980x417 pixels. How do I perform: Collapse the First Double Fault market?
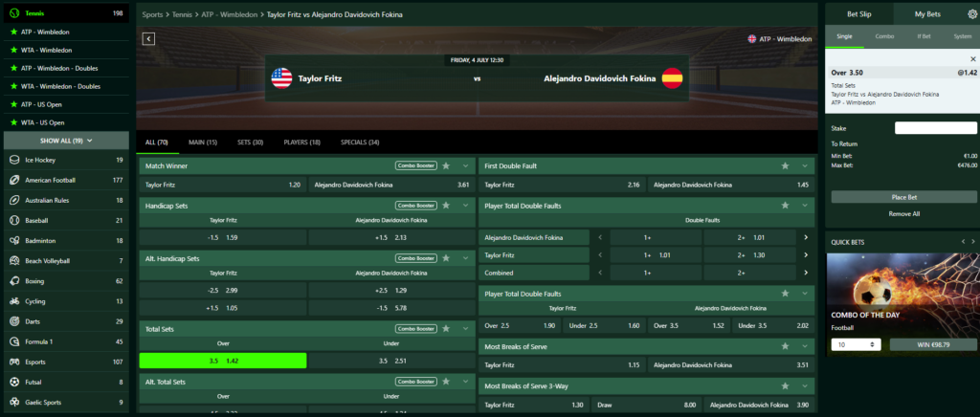[x=804, y=166]
